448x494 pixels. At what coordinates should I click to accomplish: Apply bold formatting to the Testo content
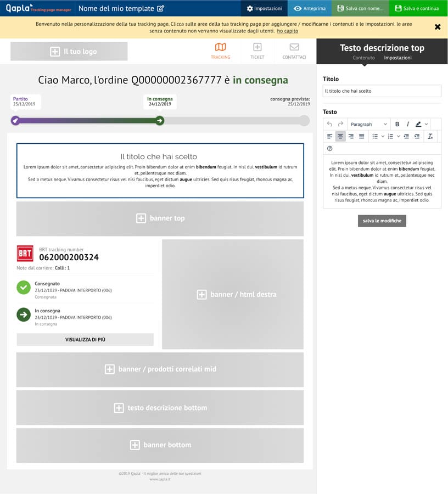pos(397,124)
